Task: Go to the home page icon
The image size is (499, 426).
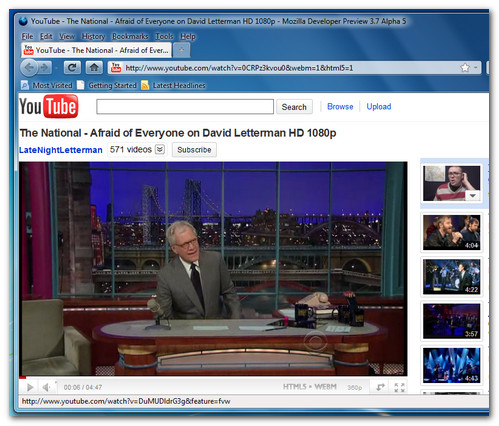Action: click(x=94, y=68)
